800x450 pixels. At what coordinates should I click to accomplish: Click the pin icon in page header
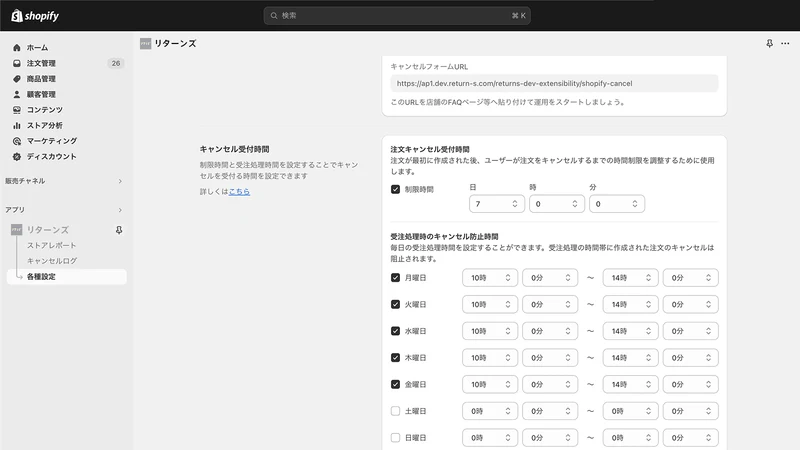pos(769,43)
